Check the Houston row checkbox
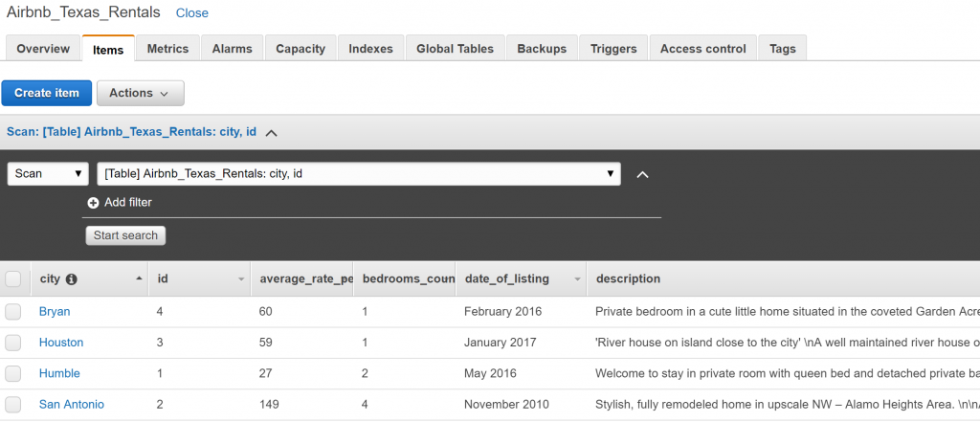 (x=13, y=343)
